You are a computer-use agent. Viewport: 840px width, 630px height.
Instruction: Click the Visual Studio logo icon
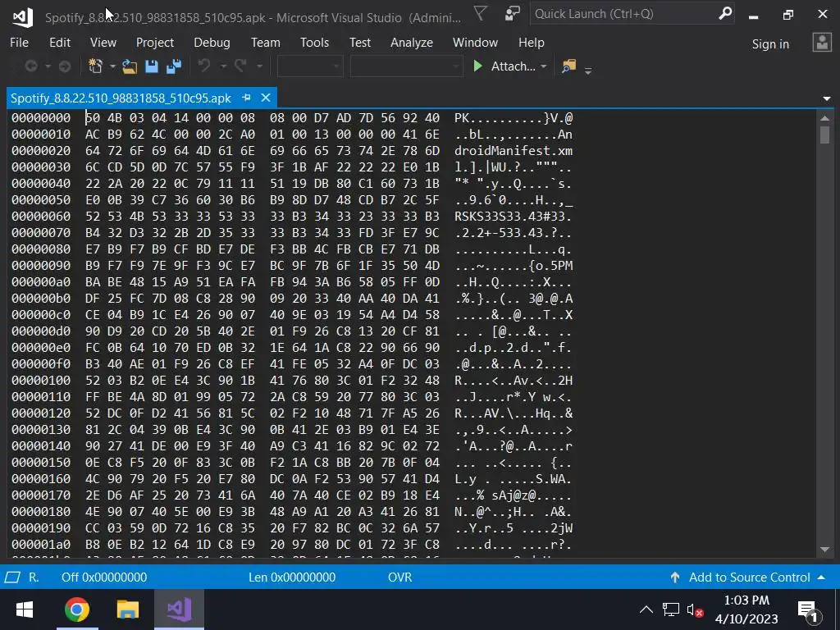click(x=22, y=17)
